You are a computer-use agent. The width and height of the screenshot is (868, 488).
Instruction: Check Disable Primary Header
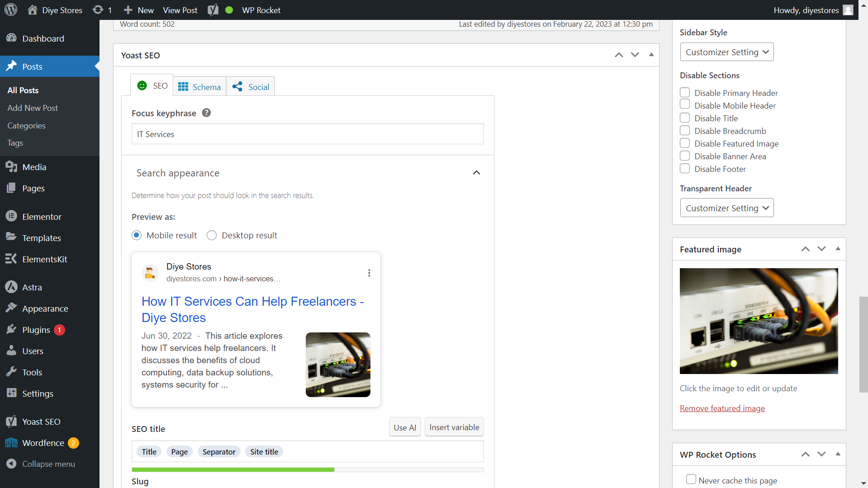[685, 92]
